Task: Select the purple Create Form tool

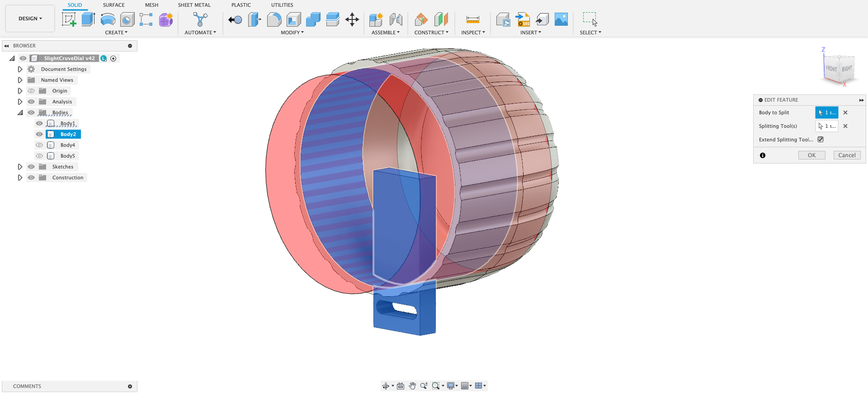Action: (166, 19)
